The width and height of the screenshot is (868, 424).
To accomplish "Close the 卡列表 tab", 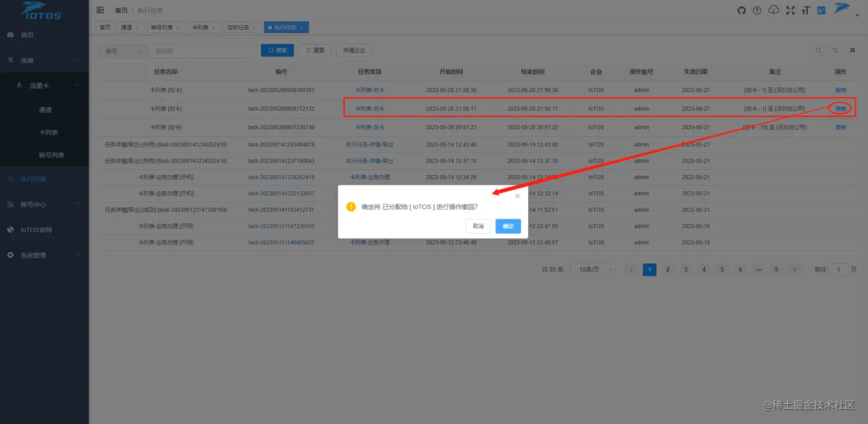I will (214, 28).
